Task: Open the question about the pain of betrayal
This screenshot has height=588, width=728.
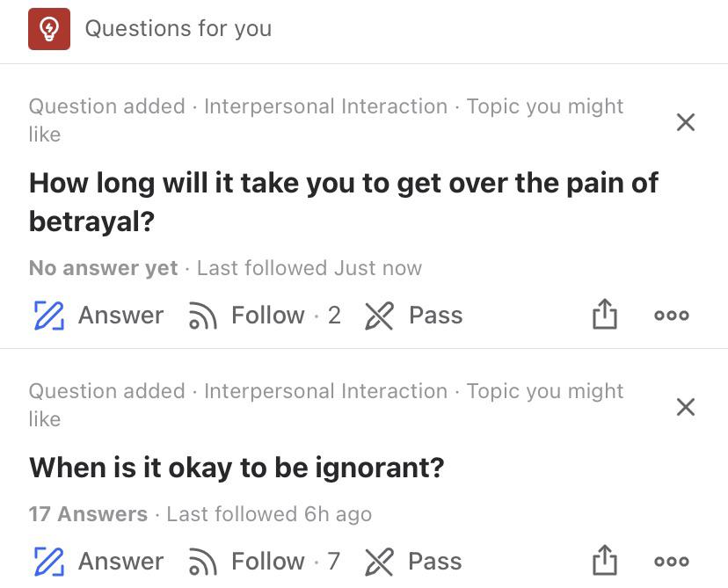Action: pyautogui.click(x=344, y=201)
